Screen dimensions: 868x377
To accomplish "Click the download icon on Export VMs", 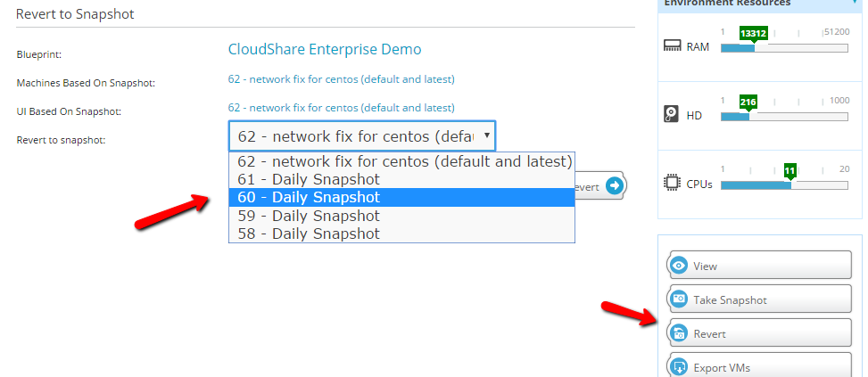I will tap(678, 367).
